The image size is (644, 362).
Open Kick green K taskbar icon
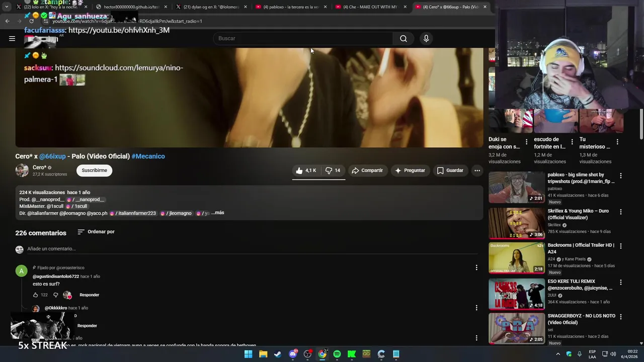point(352,354)
